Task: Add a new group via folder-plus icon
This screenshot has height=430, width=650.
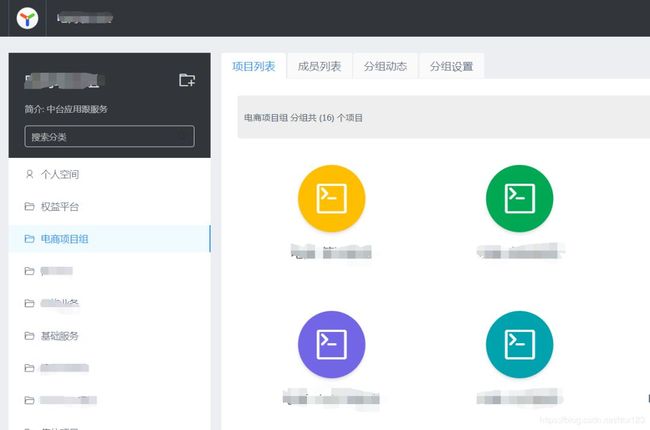Action: coord(187,80)
